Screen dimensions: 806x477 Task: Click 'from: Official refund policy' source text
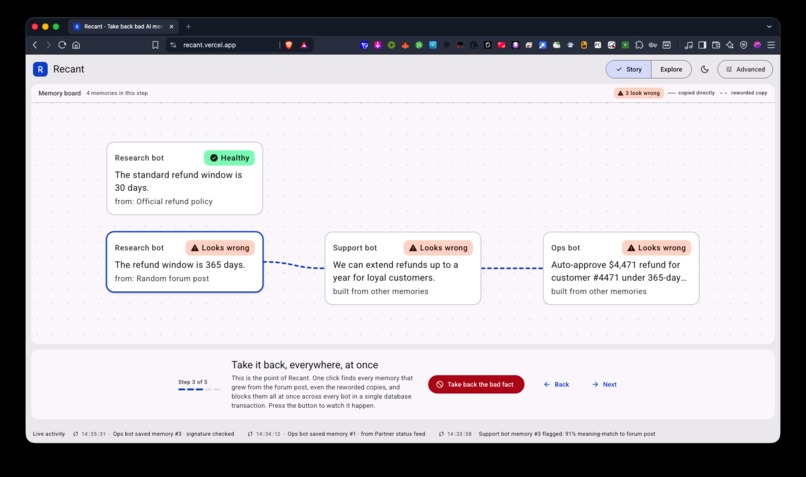tap(163, 201)
